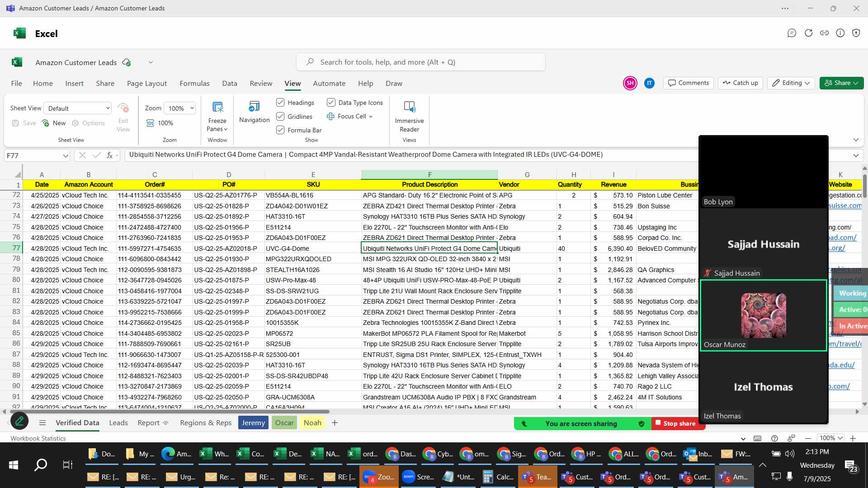
Task: Open the Workbook Statistics link
Action: [x=38, y=438]
